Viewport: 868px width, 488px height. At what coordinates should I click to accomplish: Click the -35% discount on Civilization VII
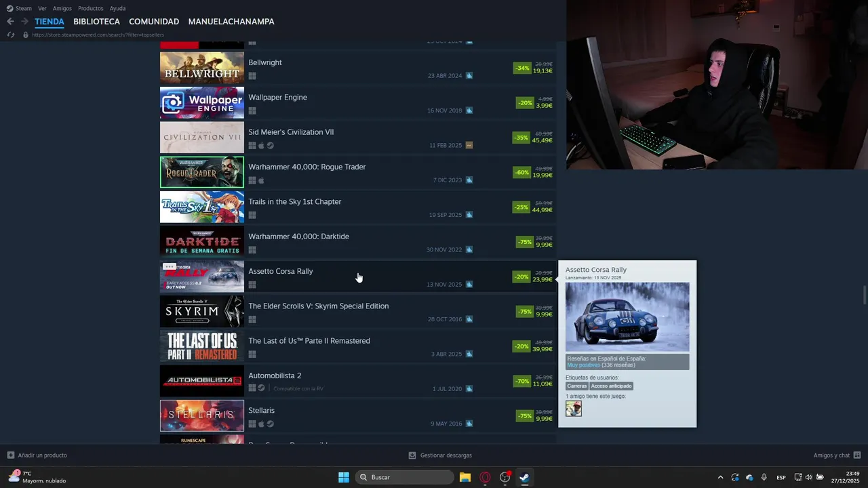(521, 138)
